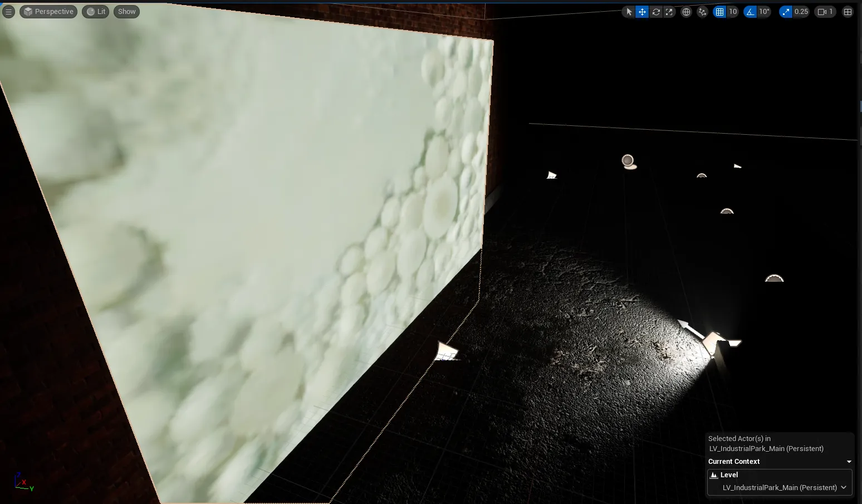
Task: Toggle grid snapping on or off
Action: (720, 12)
